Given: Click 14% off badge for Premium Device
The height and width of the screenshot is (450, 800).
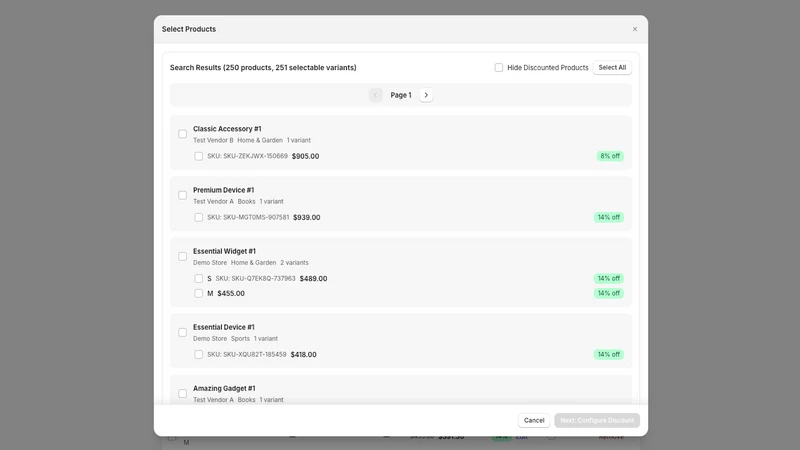Looking at the screenshot, I should pyautogui.click(x=609, y=217).
